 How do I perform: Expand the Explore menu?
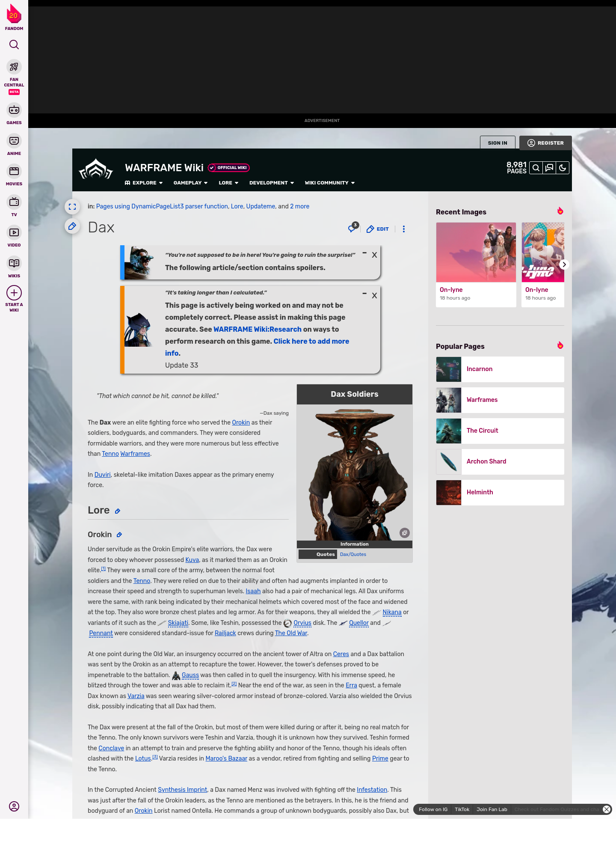144,183
